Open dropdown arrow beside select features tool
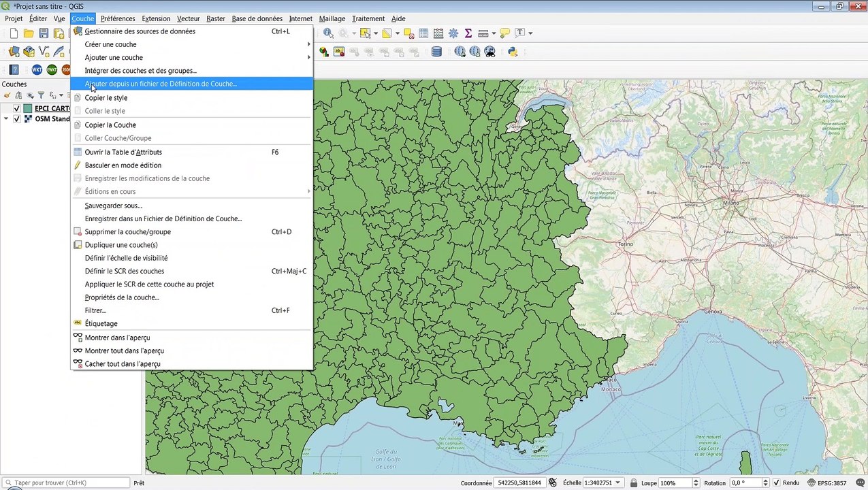The image size is (868, 490). 375,33
